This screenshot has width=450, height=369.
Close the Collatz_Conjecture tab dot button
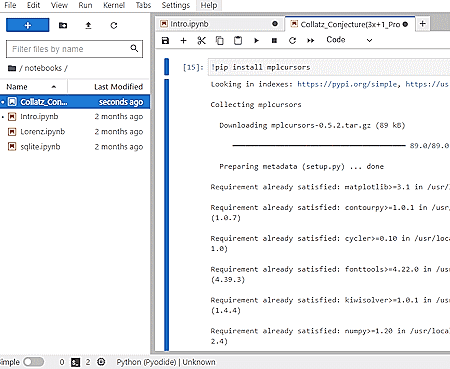[x=405, y=24]
